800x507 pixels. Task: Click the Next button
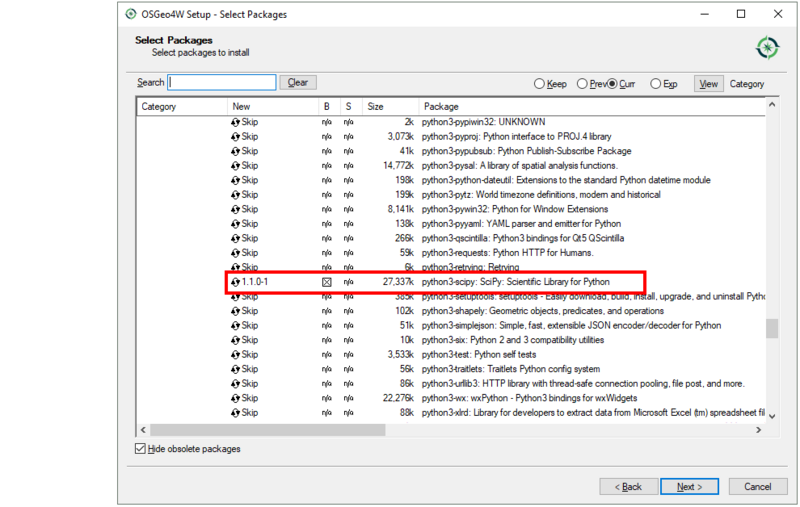point(689,486)
